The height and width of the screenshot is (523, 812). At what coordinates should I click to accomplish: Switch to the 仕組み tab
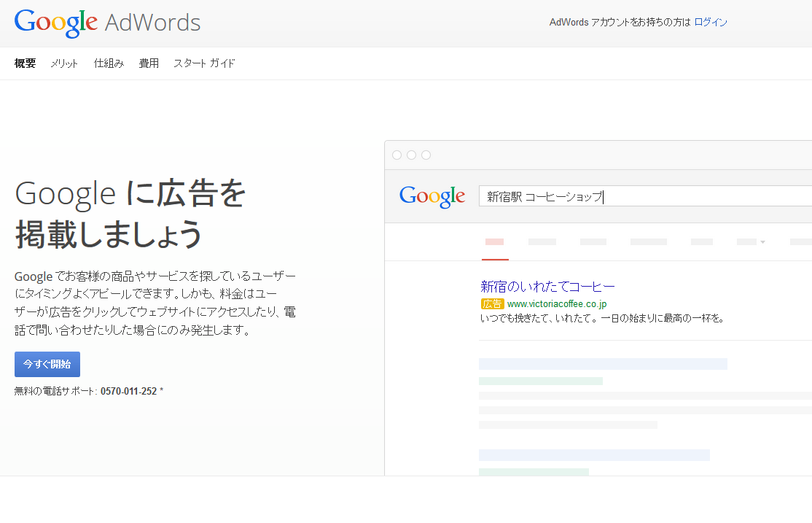(109, 63)
